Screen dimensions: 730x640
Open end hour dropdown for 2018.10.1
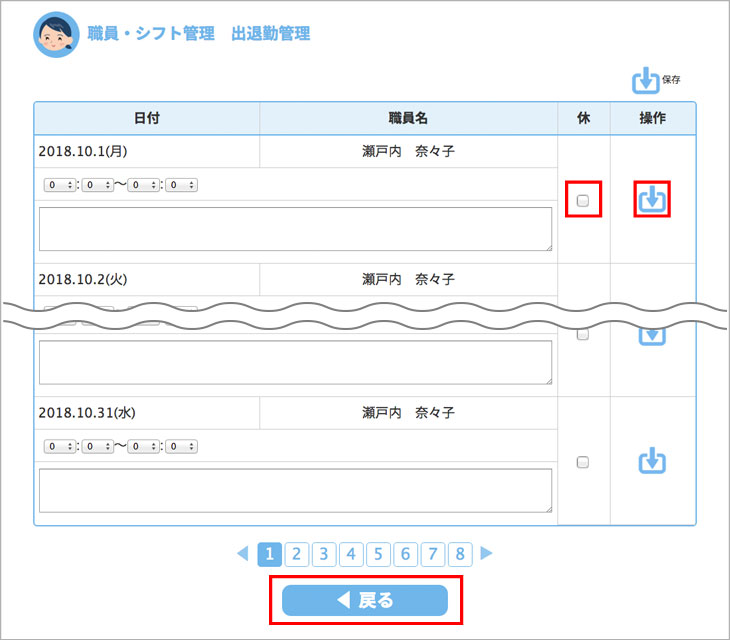[x=145, y=185]
